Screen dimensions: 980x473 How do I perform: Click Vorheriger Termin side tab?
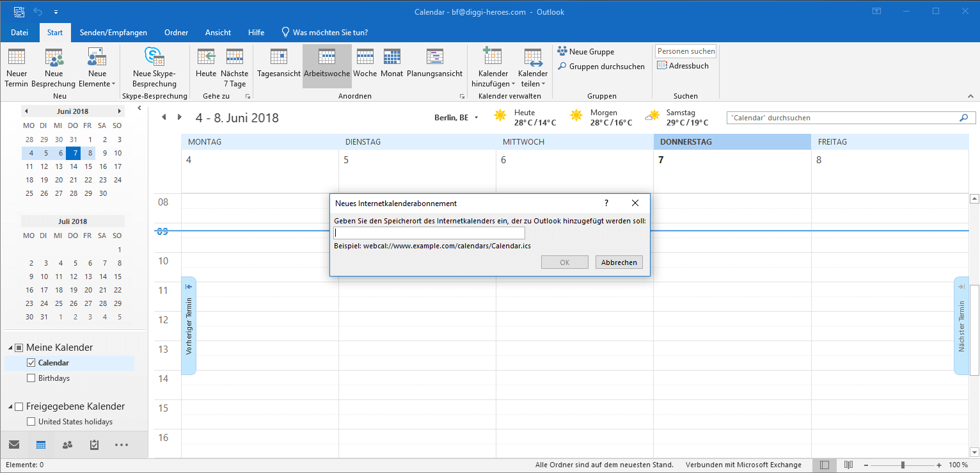tap(189, 326)
